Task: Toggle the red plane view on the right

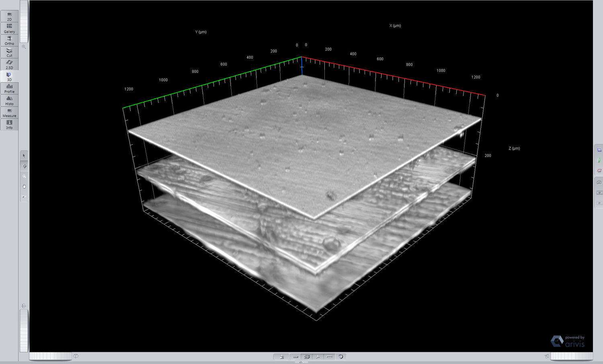Action: point(599,170)
